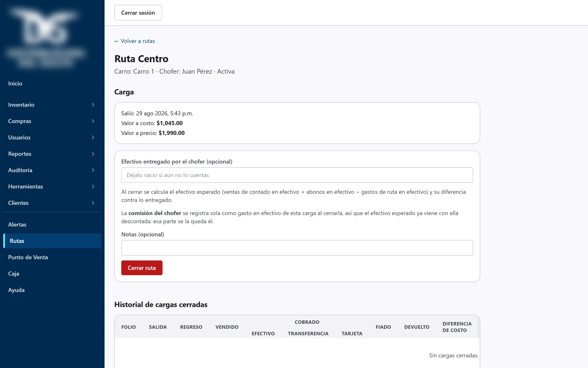
Task: Click the Reportes menu label
Action: click(x=20, y=154)
